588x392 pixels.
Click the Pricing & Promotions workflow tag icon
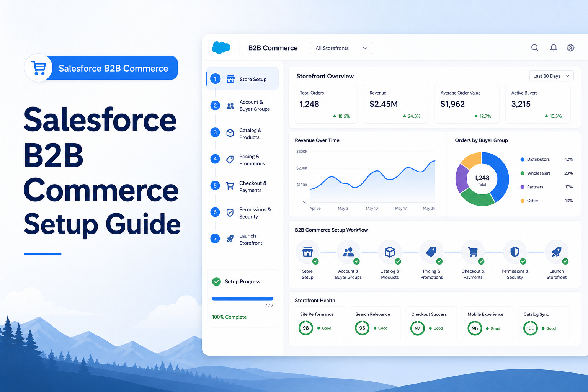coord(431,252)
